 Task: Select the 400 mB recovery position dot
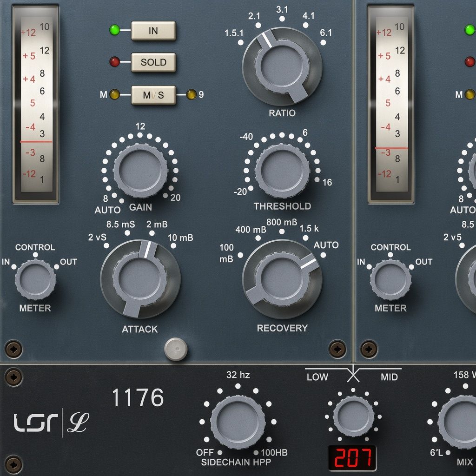(x=258, y=238)
